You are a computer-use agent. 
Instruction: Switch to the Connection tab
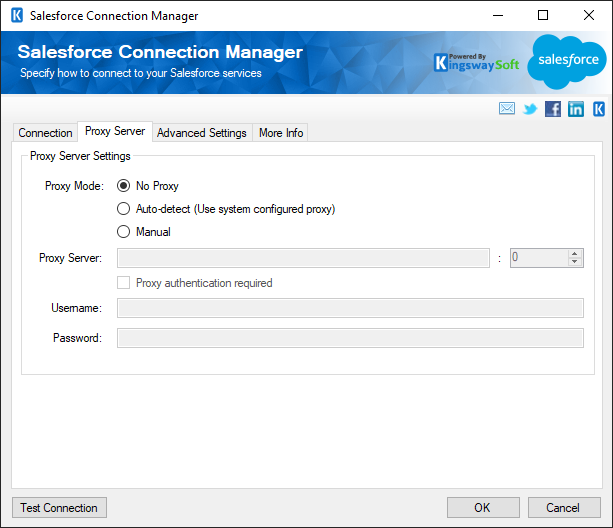point(45,133)
